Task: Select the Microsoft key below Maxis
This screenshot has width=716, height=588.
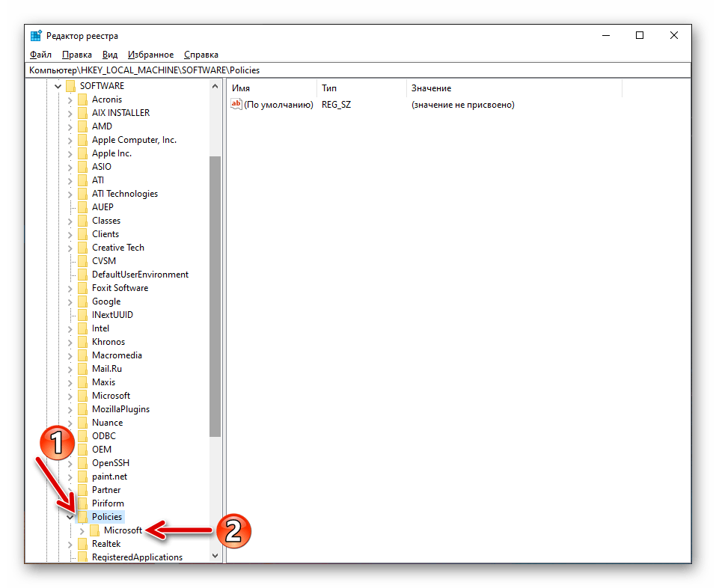Action: point(111,396)
